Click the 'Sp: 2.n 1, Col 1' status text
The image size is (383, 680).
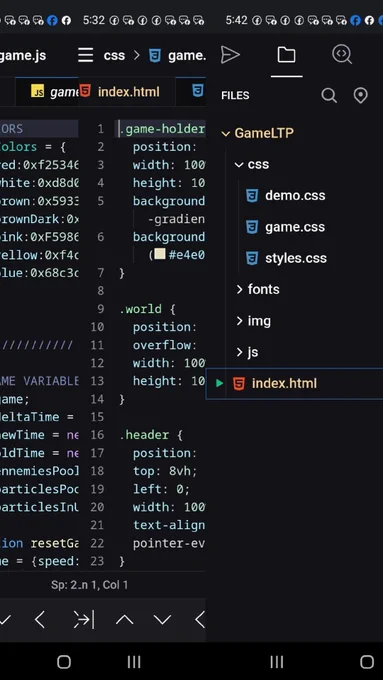[89, 585]
